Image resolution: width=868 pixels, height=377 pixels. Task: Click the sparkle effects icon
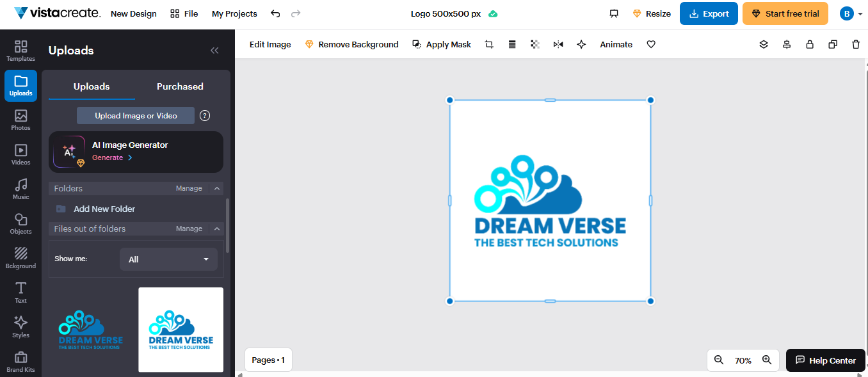click(581, 44)
